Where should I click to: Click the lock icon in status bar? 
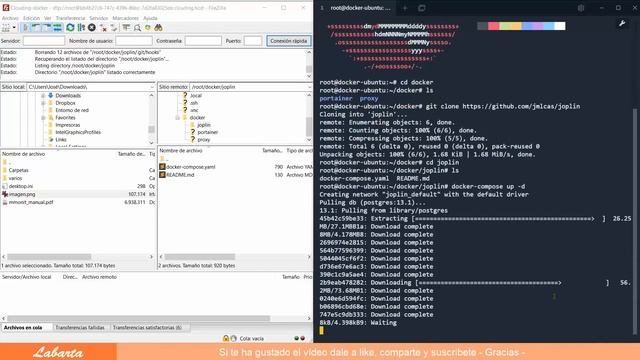(226, 338)
